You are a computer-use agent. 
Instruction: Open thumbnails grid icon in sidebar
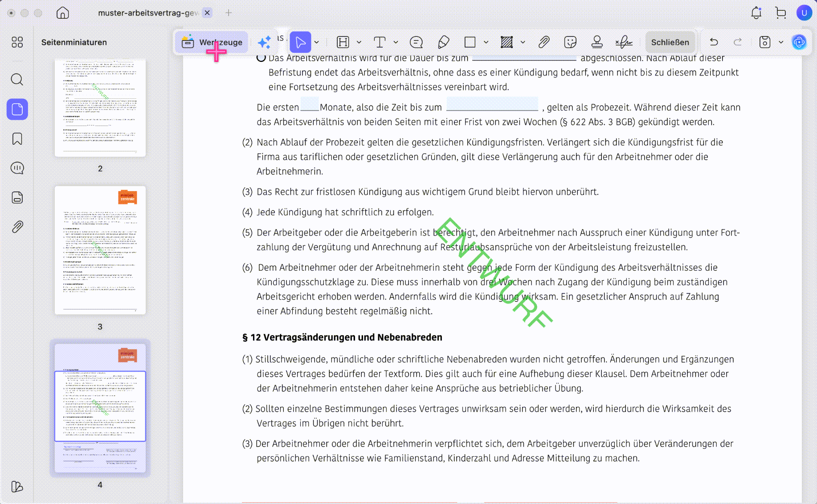(x=17, y=42)
